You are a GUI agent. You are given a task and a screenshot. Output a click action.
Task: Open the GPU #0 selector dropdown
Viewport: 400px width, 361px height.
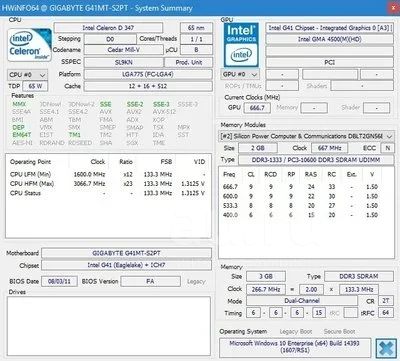(x=240, y=74)
